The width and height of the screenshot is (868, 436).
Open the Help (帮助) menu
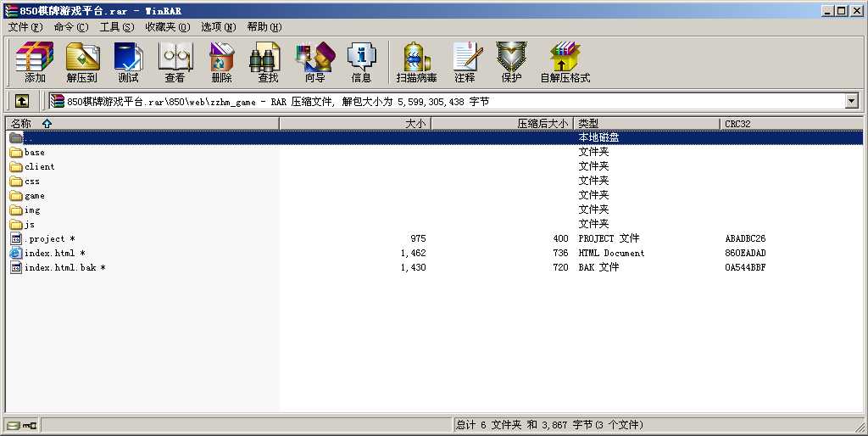coord(264,26)
